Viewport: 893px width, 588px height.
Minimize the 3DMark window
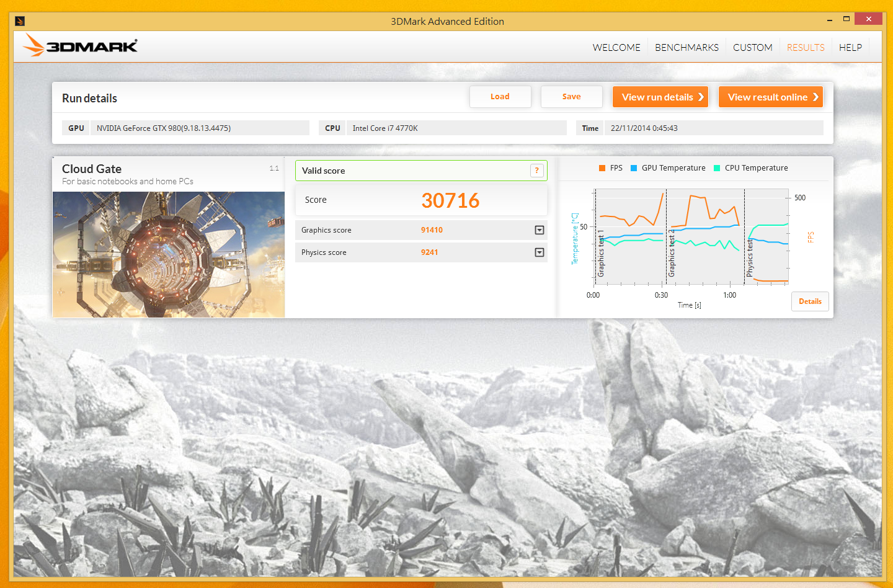point(830,20)
